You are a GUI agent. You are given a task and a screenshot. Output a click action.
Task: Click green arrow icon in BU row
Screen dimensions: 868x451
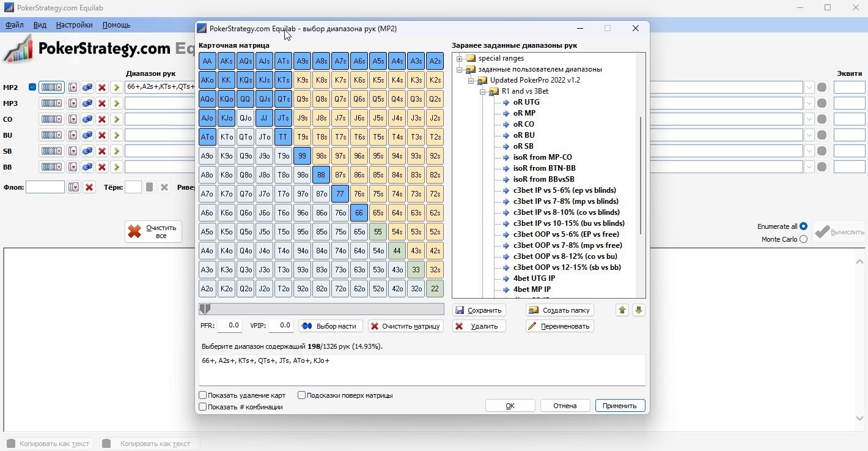tap(116, 135)
